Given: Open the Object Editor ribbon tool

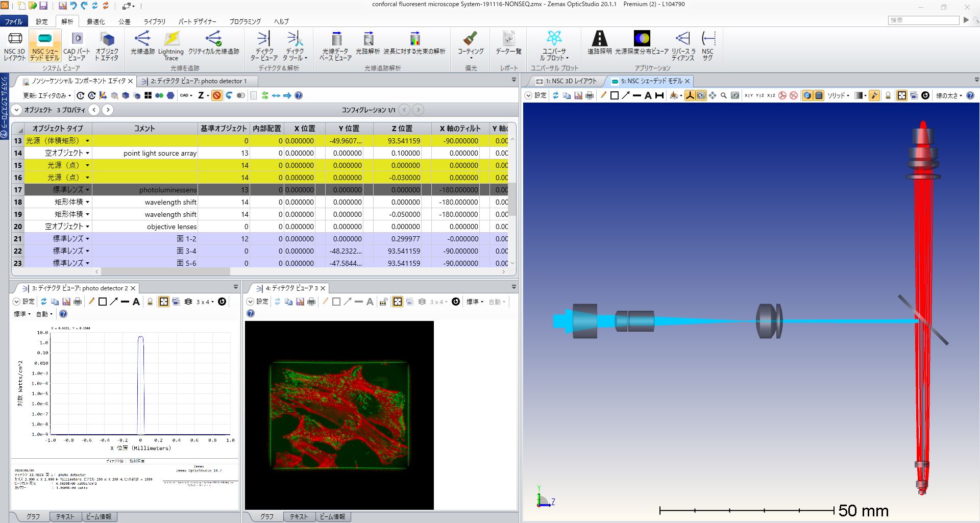Looking at the screenshot, I should [x=107, y=45].
